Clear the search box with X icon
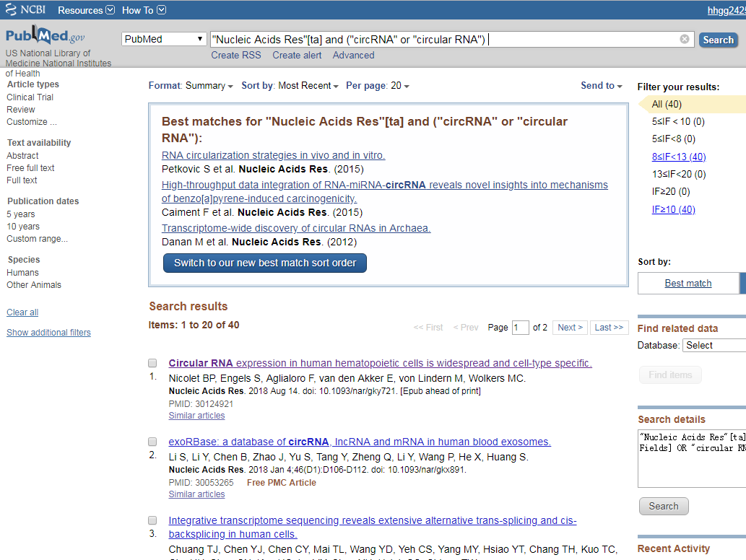 coord(685,40)
